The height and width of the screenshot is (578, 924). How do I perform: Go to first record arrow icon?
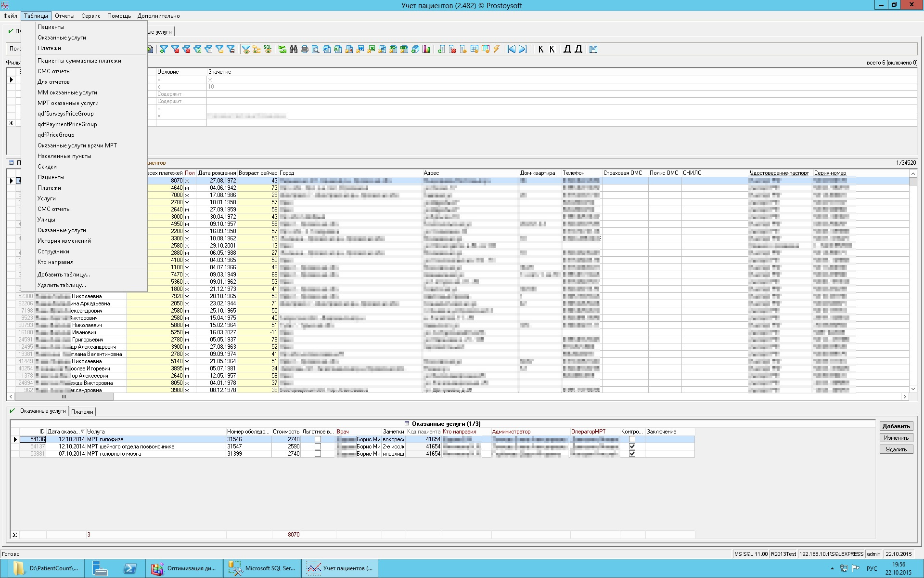pos(512,49)
